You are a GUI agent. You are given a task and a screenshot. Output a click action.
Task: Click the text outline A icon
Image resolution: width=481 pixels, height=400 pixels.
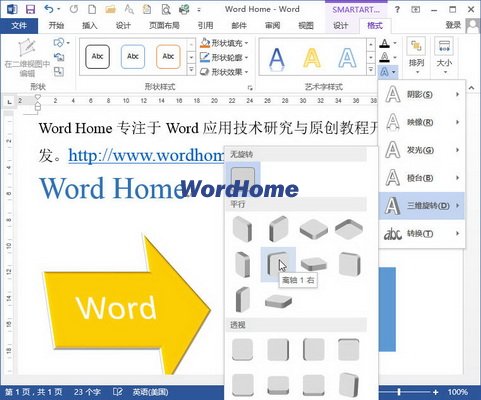point(384,57)
